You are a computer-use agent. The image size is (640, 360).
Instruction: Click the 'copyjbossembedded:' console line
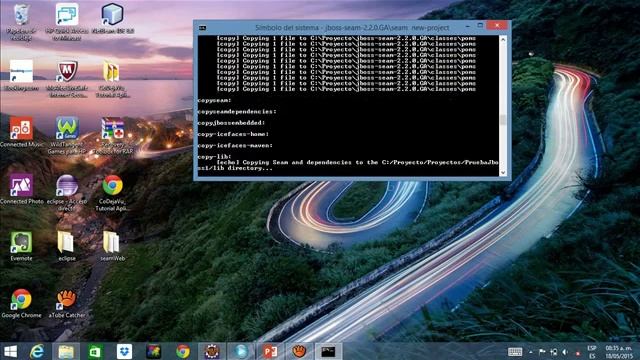[x=231, y=123]
